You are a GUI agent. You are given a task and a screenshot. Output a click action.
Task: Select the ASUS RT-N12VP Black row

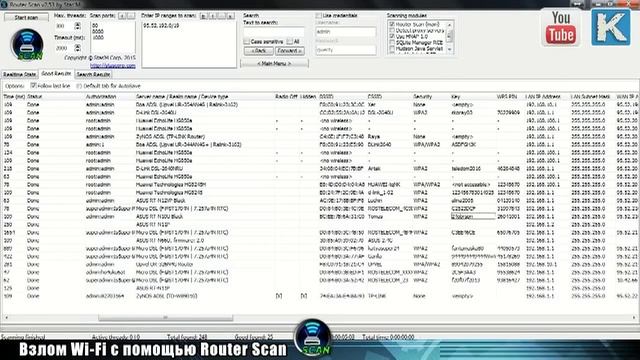(x=320, y=201)
